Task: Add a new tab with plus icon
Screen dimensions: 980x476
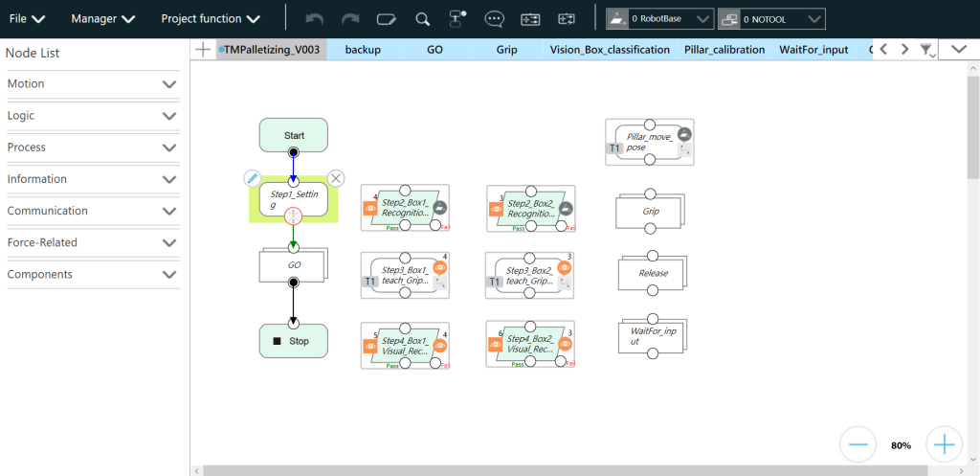Action: coord(203,50)
